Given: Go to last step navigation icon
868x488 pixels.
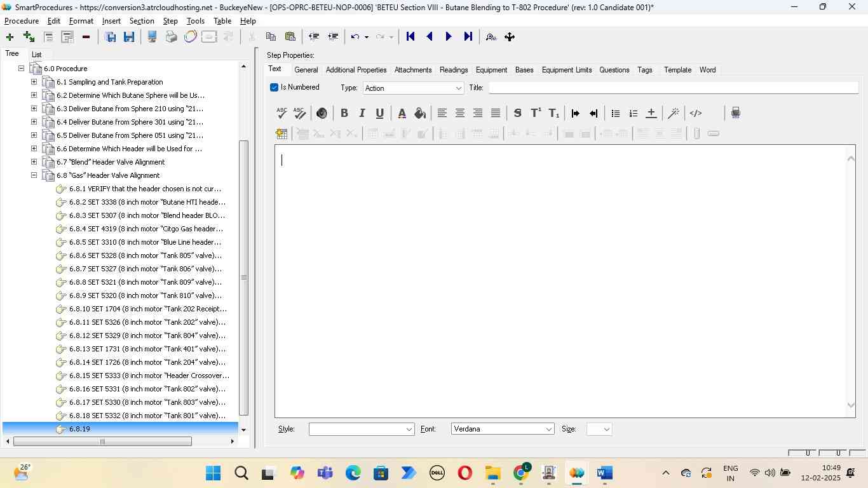Looking at the screenshot, I should click(468, 37).
